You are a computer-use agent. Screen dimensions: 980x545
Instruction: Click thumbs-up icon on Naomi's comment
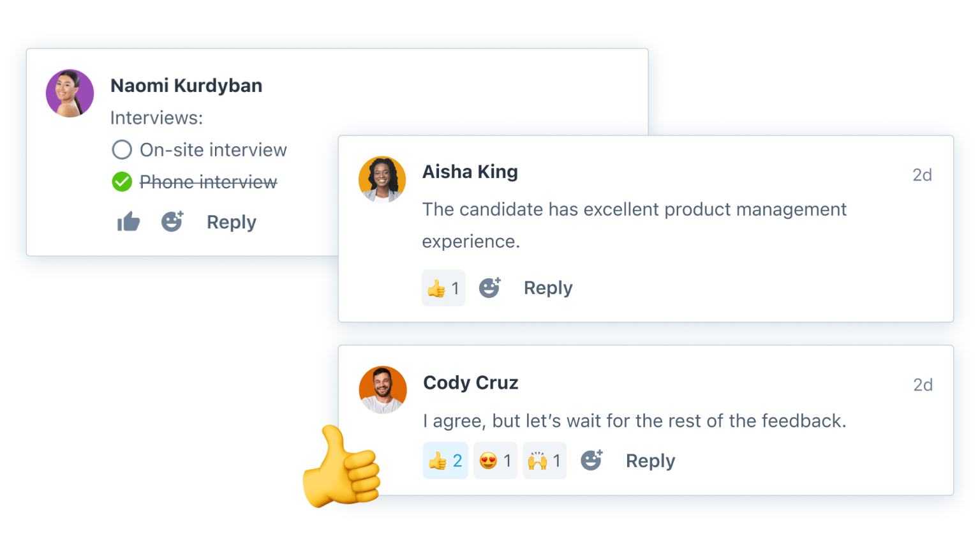click(x=128, y=221)
